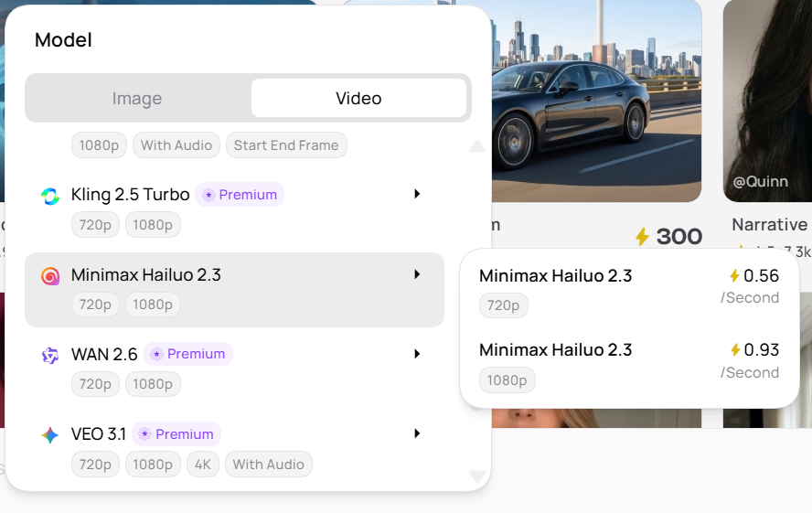The image size is (812, 513).
Task: Switch to the Image tab
Action: 137,99
